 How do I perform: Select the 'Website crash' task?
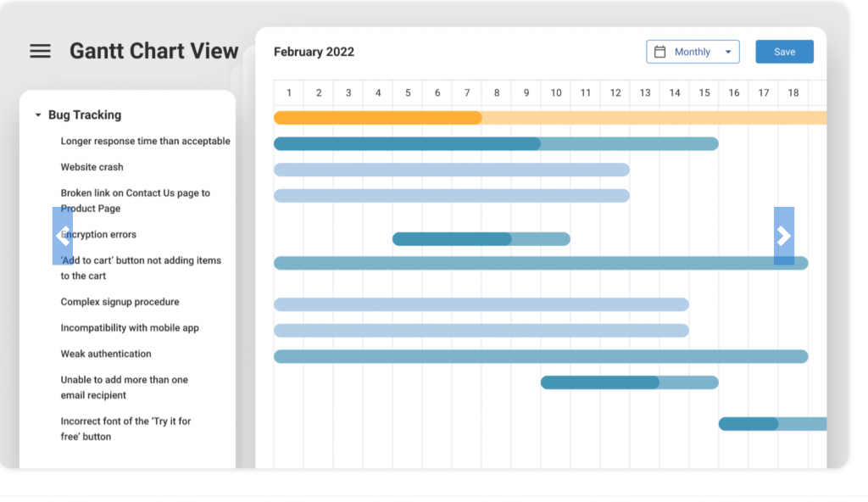point(92,167)
